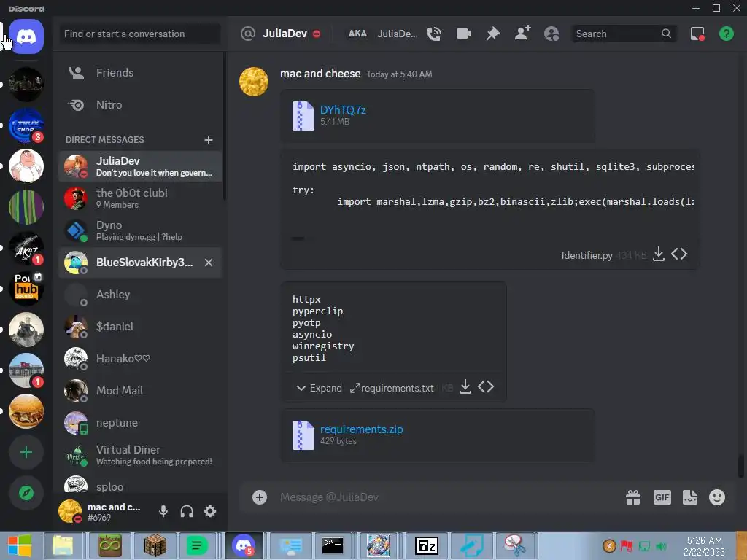Open the burger avatar server
747x560 pixels.
point(26,411)
